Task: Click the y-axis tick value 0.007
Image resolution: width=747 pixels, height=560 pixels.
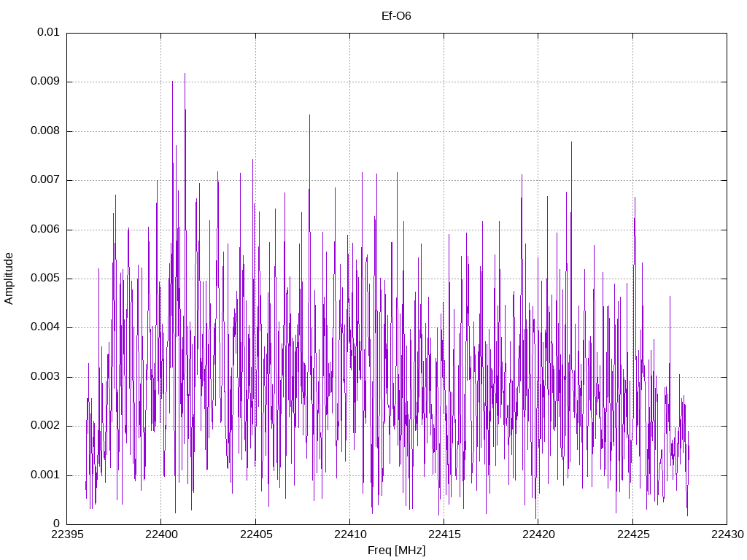Action: (x=45, y=180)
